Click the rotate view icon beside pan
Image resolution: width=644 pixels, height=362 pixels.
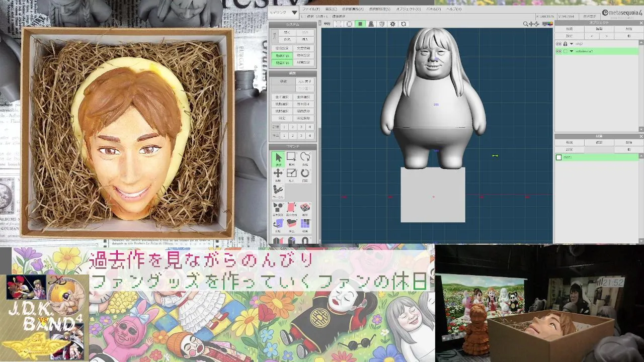point(537,24)
